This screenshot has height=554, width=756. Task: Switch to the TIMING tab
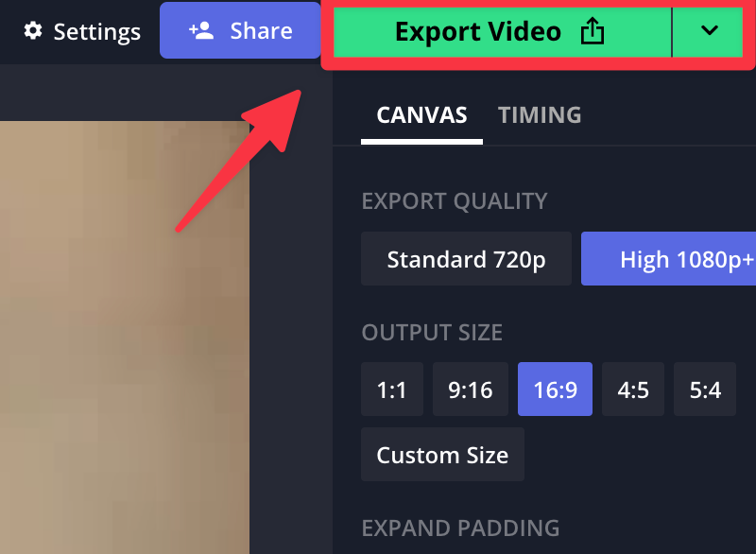click(540, 115)
